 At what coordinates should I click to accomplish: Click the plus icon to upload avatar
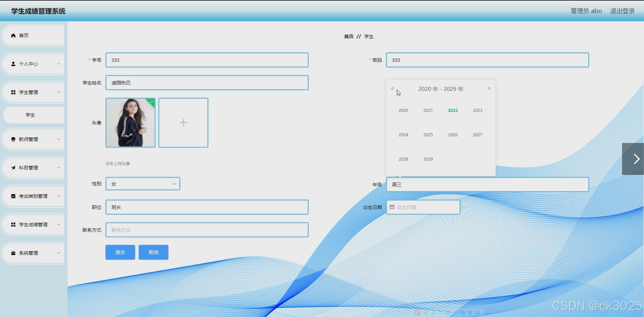(183, 123)
